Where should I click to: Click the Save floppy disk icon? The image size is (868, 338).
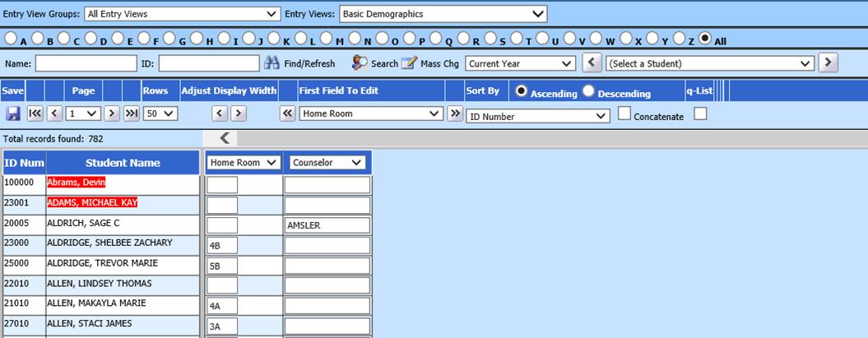[x=12, y=114]
